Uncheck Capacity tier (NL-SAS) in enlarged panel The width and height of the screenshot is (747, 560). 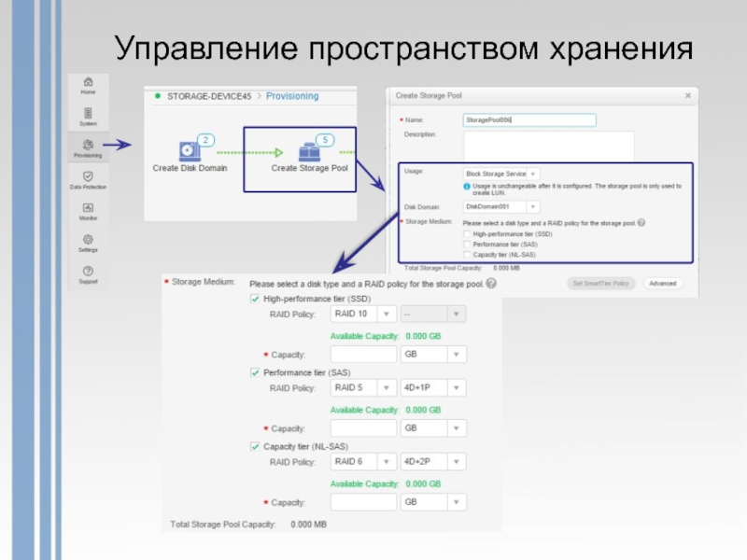pos(255,446)
